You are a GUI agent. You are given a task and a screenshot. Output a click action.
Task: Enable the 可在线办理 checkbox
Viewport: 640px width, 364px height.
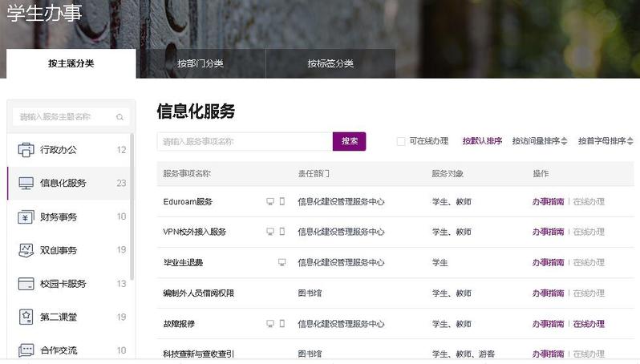[x=401, y=141]
